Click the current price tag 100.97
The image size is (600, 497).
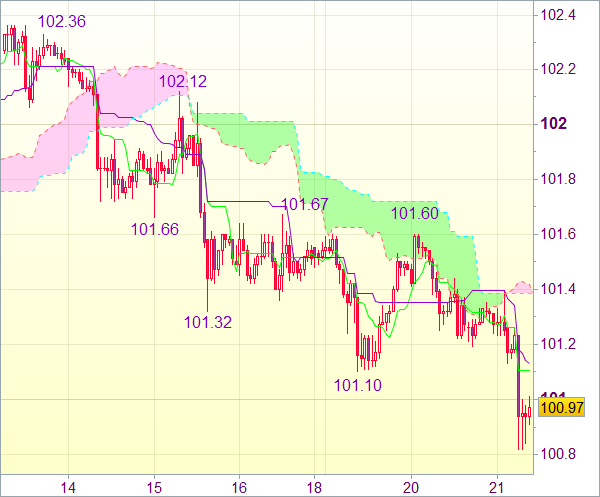click(x=562, y=407)
